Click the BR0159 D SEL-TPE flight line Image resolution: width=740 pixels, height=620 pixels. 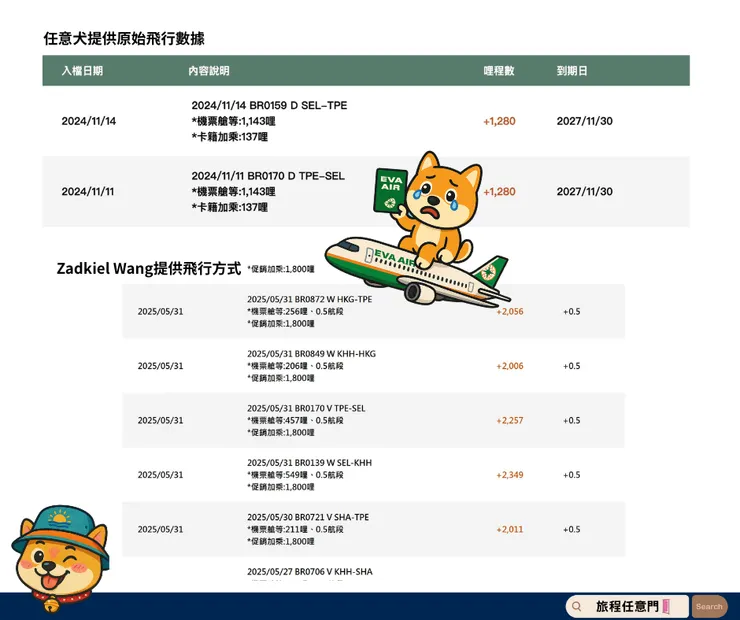[x=269, y=105]
